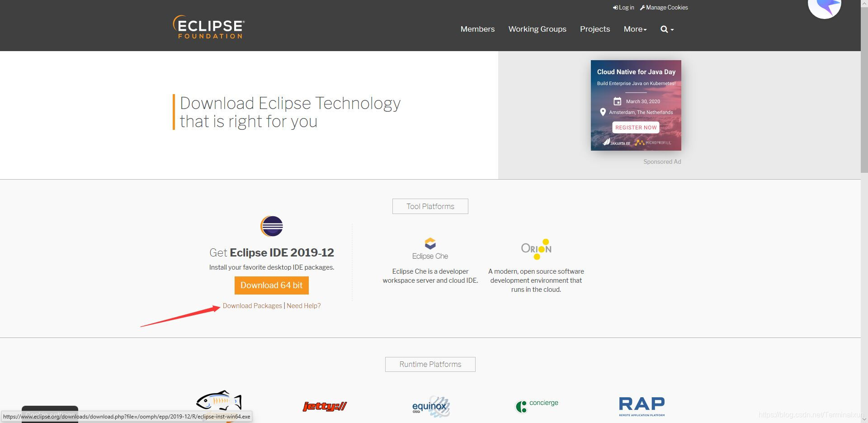The height and width of the screenshot is (423, 868).
Task: Click the Download 64 bit button
Action: 272,285
